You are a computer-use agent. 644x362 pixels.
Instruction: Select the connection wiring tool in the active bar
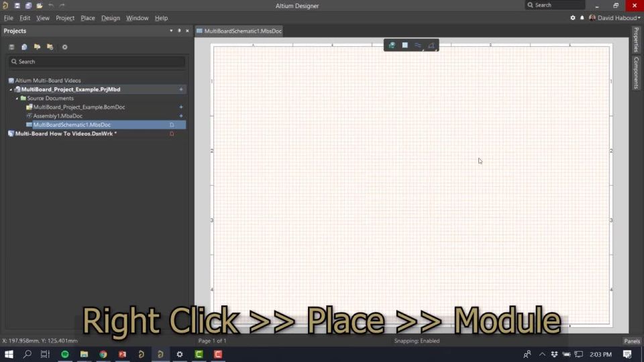coord(418,45)
